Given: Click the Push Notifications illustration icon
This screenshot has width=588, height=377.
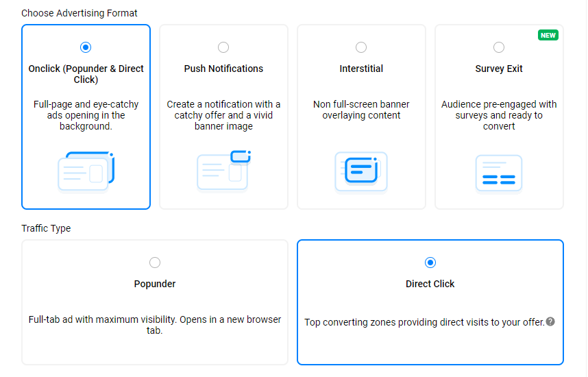Looking at the screenshot, I should click(x=223, y=170).
